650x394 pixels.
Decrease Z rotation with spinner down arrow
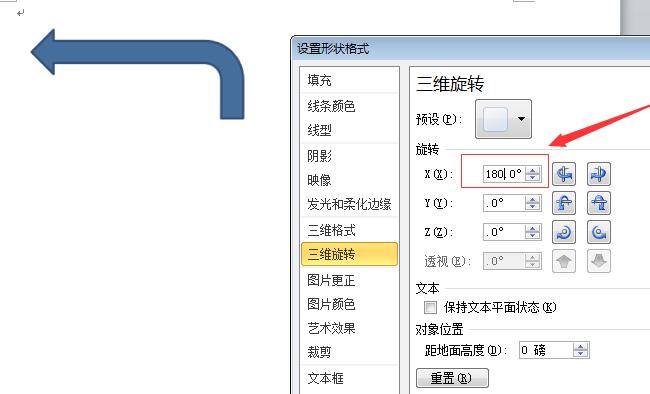533,236
